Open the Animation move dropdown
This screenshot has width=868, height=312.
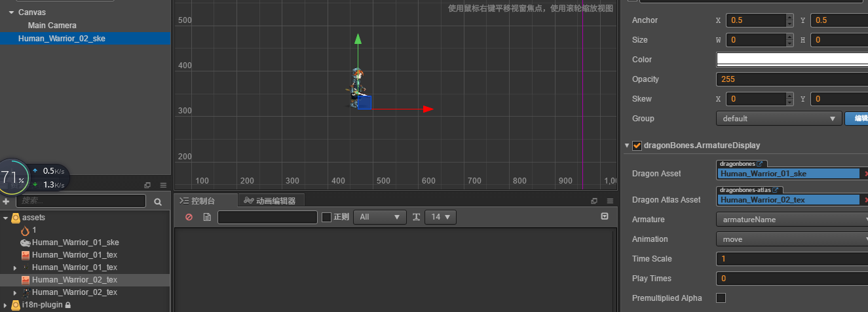click(x=792, y=239)
